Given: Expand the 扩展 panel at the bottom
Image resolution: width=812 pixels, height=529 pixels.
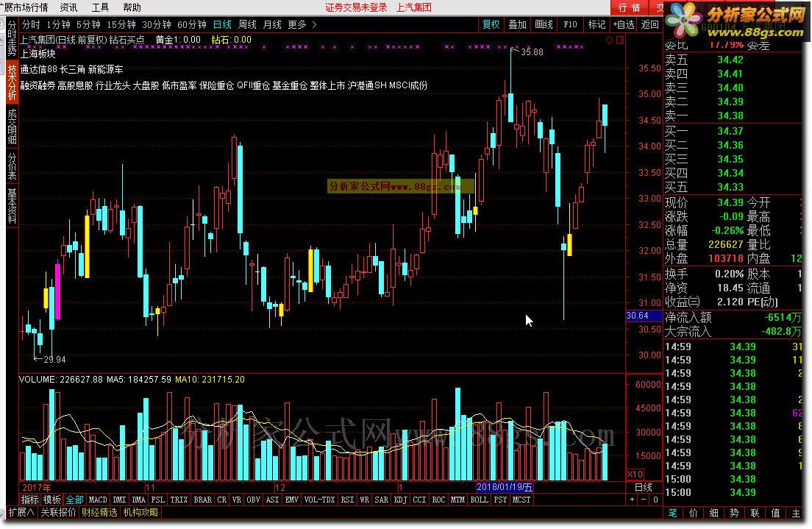Looking at the screenshot, I should tap(21, 512).
